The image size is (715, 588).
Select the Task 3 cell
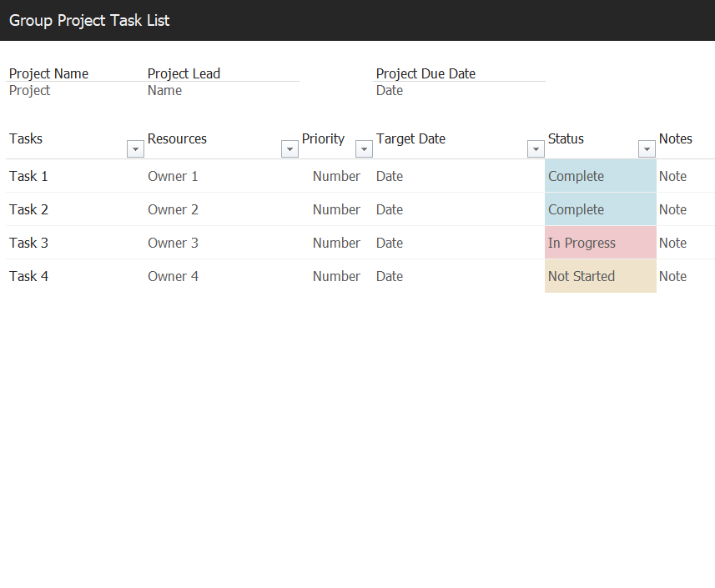(x=75, y=243)
